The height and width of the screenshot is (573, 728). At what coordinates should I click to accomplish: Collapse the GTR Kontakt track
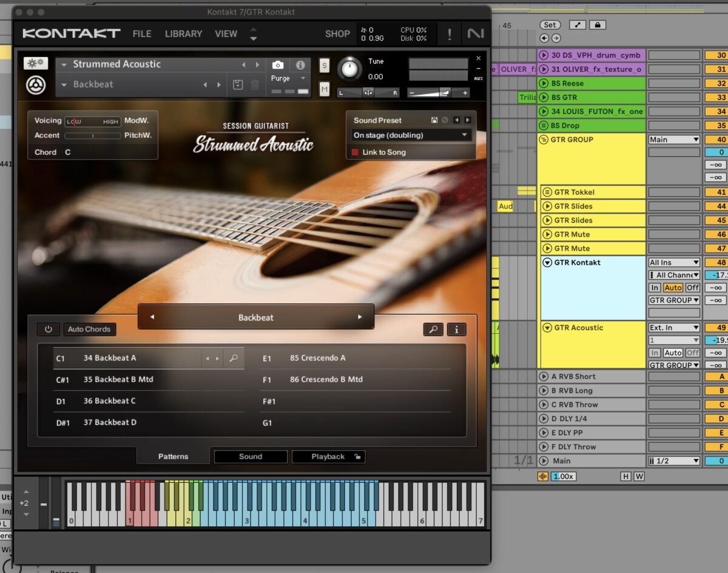547,263
